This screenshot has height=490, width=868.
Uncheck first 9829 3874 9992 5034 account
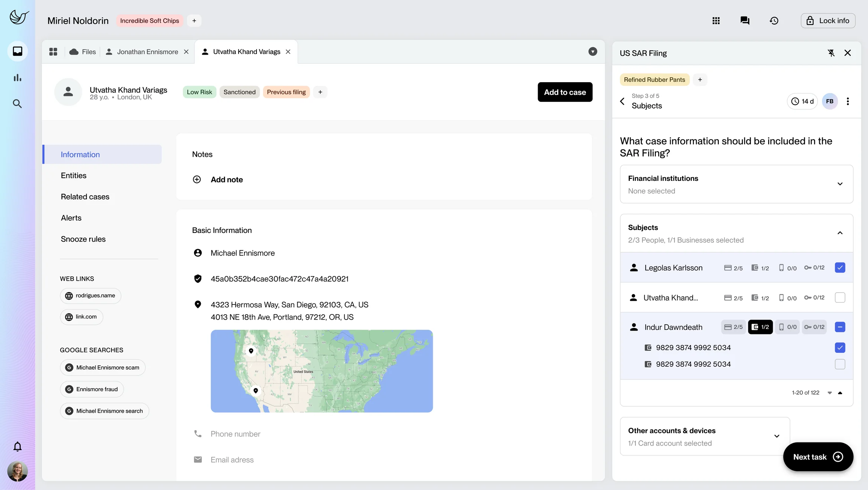pos(840,348)
